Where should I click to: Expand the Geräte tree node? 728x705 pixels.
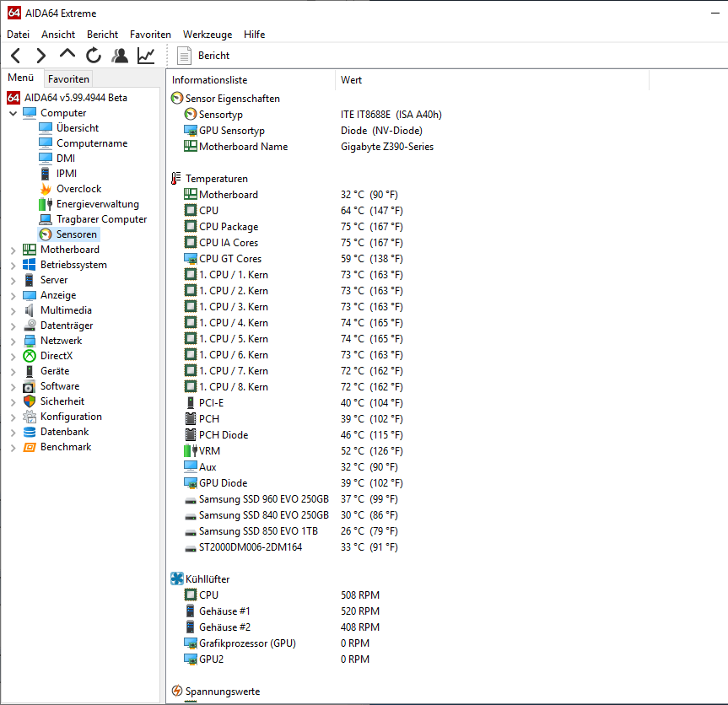coord(13,372)
